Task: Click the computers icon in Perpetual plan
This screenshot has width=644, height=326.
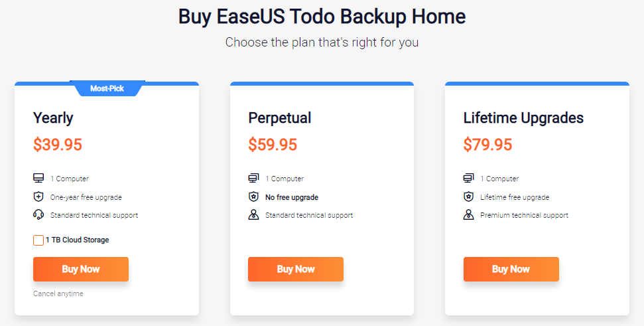Action: pos(253,178)
